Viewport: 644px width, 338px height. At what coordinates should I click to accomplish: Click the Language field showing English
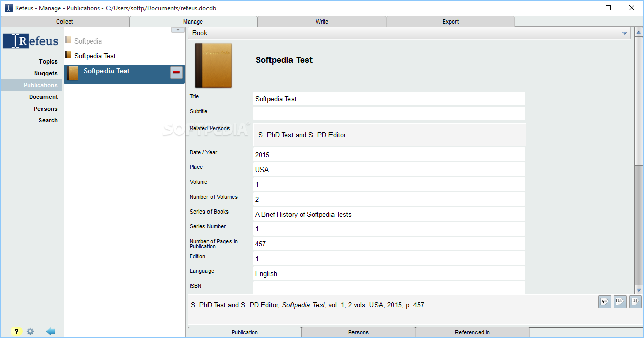point(389,273)
